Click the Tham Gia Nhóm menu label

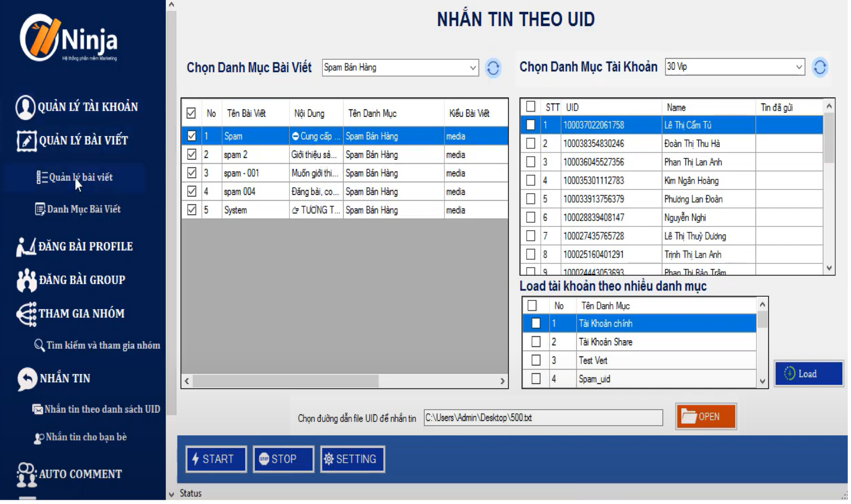(x=82, y=314)
